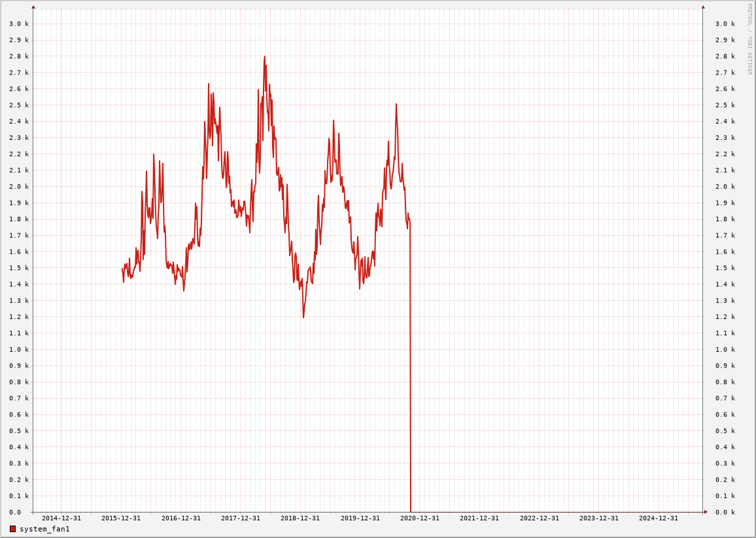Select the 2022-12-31 date label
The height and width of the screenshot is (538, 756).
(540, 518)
